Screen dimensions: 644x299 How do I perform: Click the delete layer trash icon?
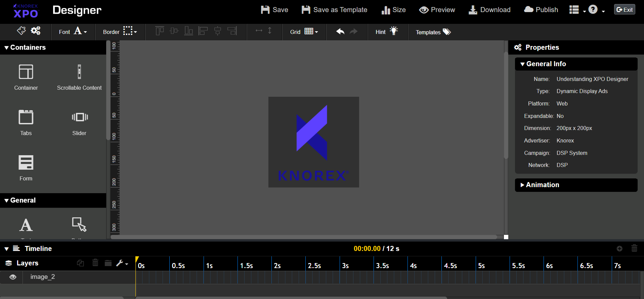(x=95, y=263)
